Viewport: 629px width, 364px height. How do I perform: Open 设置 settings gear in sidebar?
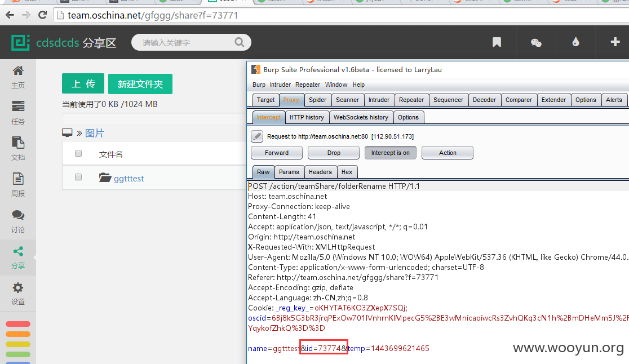[x=18, y=294]
